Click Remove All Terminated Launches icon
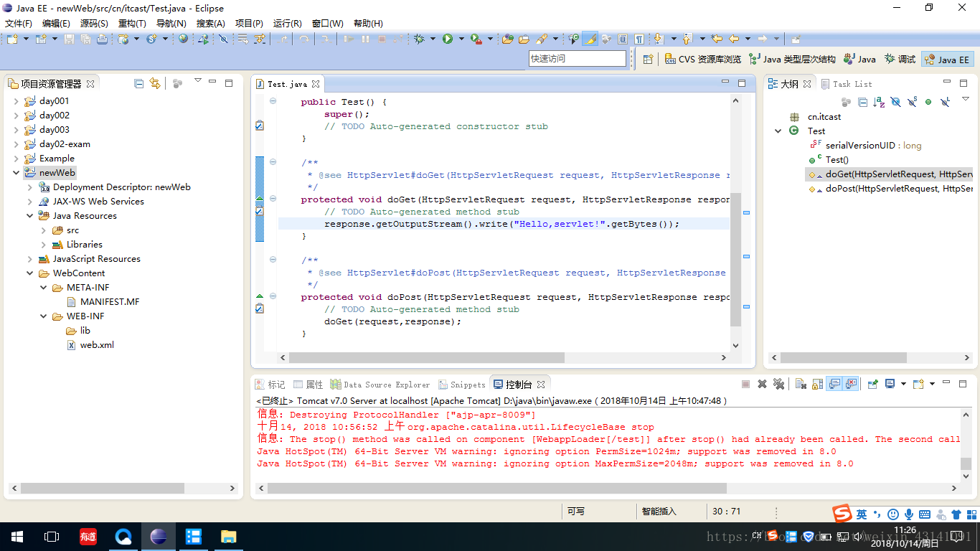The width and height of the screenshot is (980, 551). pyautogui.click(x=778, y=385)
